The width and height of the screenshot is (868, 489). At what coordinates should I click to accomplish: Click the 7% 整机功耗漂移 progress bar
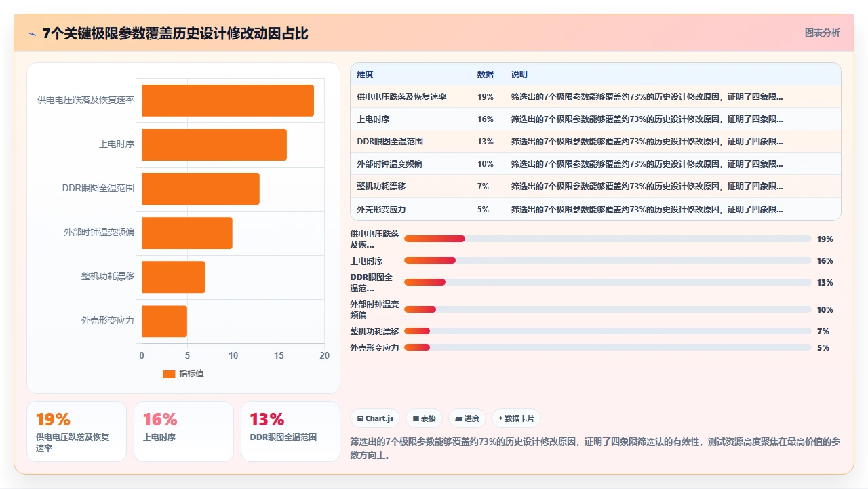click(608, 331)
